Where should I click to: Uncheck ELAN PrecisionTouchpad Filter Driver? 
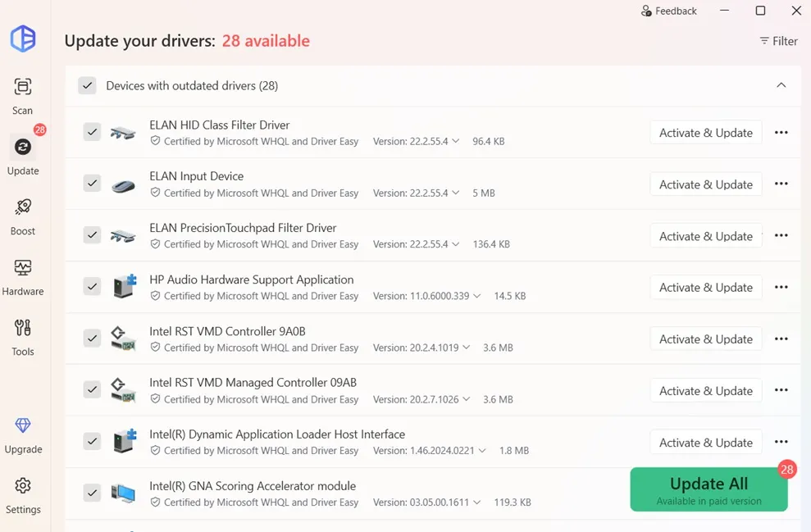pyautogui.click(x=92, y=234)
